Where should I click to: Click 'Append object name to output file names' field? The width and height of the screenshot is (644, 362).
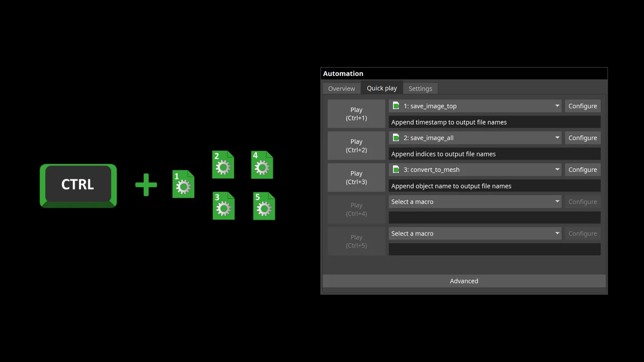pos(495,186)
